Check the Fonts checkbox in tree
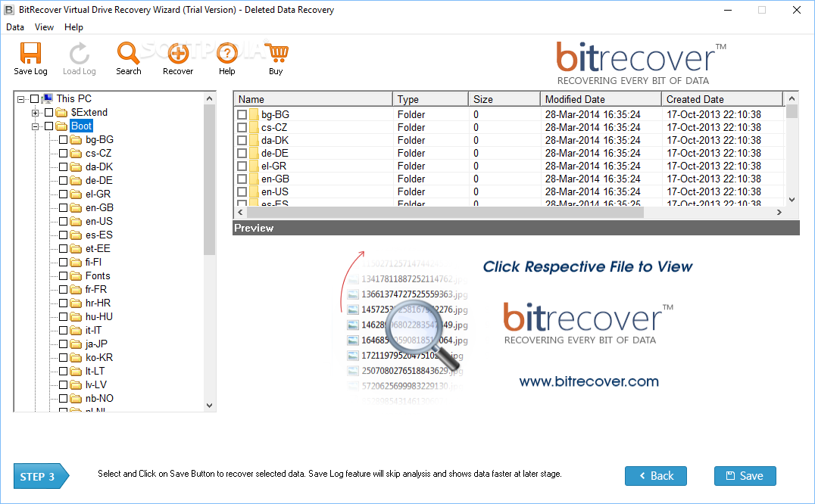 click(x=64, y=275)
